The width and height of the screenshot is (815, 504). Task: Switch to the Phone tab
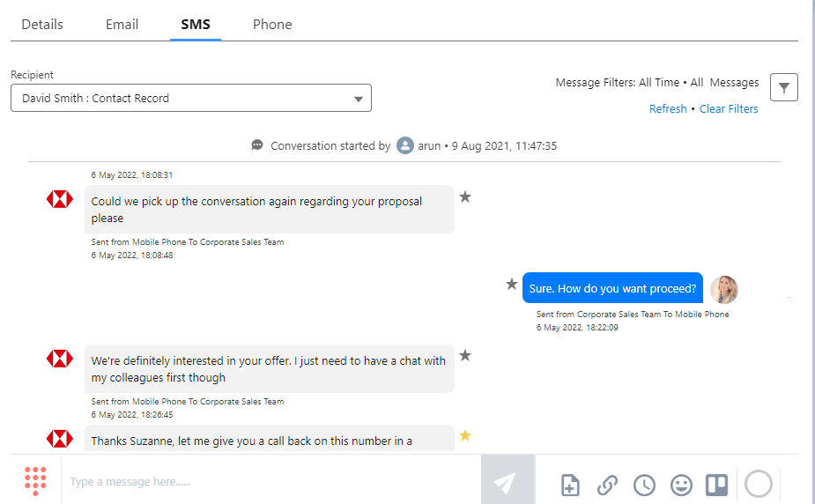point(272,25)
